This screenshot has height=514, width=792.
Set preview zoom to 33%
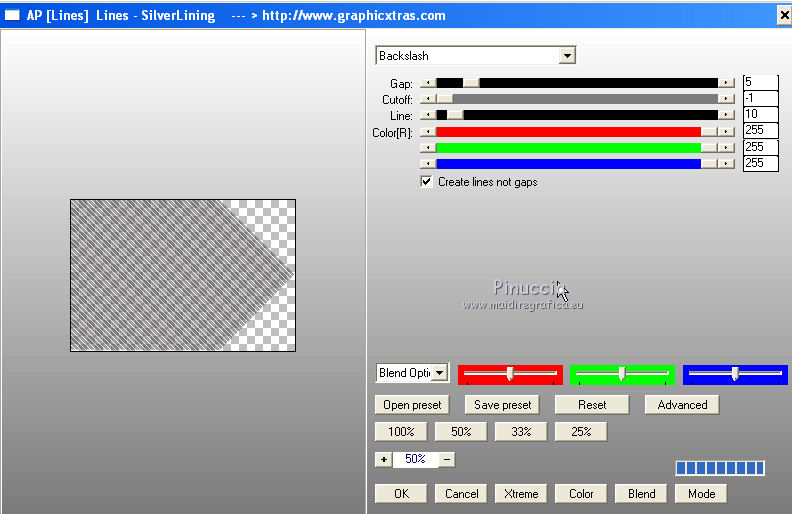click(x=521, y=432)
